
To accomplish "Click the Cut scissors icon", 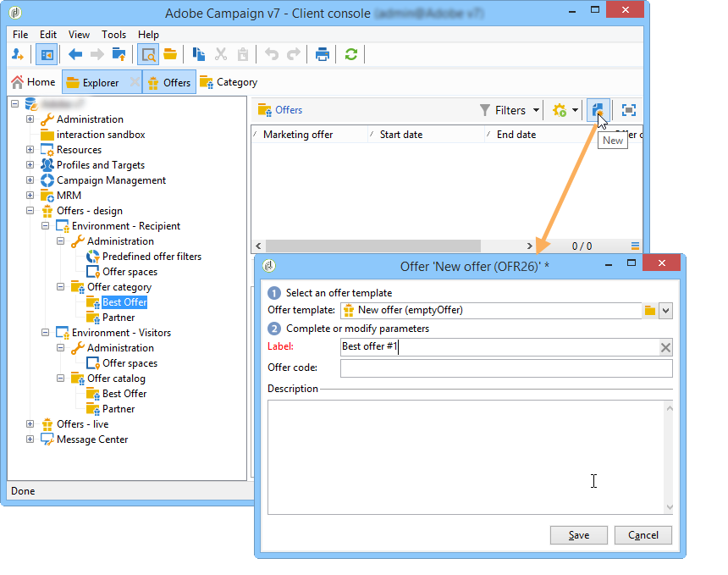I will (221, 54).
